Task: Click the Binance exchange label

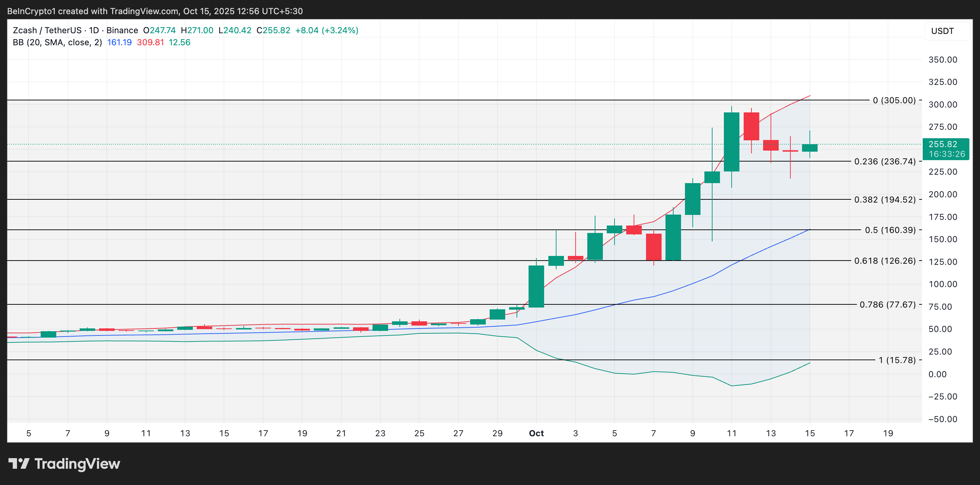Action: click(x=122, y=30)
